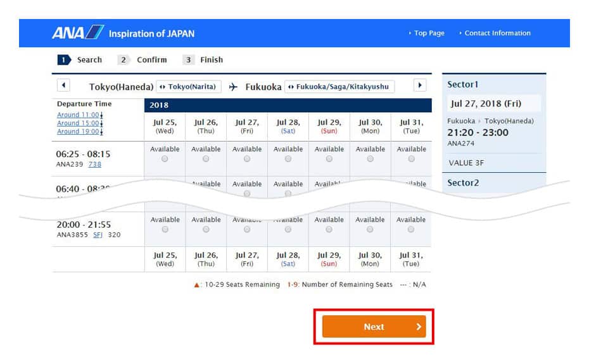Switch departure airport to Tokyo(Narita)
589x364 pixels.
[189, 87]
